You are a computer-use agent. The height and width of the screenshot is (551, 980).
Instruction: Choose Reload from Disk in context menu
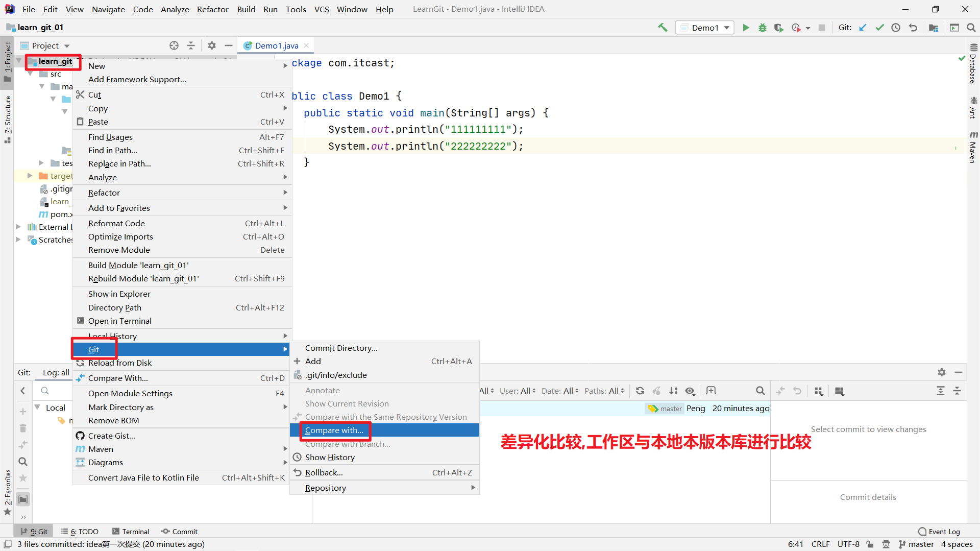pos(182,363)
